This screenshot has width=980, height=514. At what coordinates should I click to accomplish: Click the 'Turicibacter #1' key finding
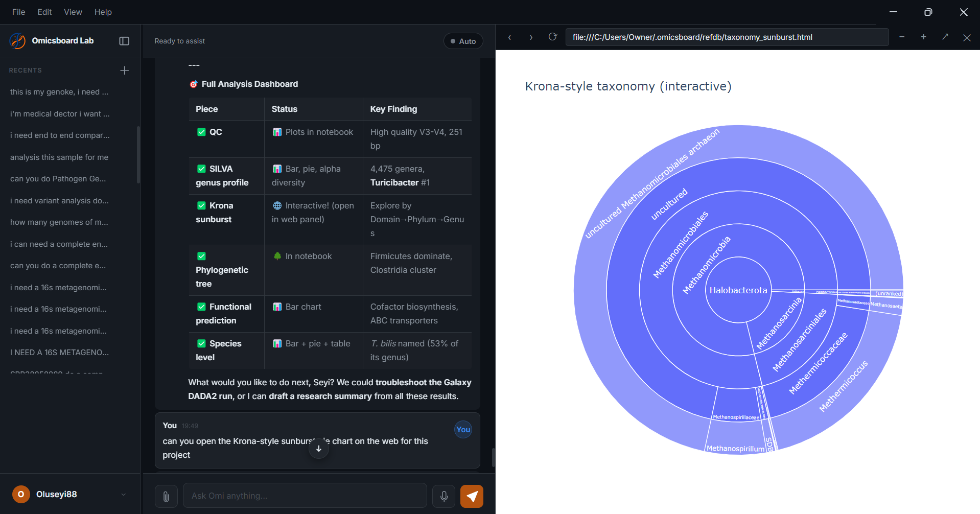[400, 182]
